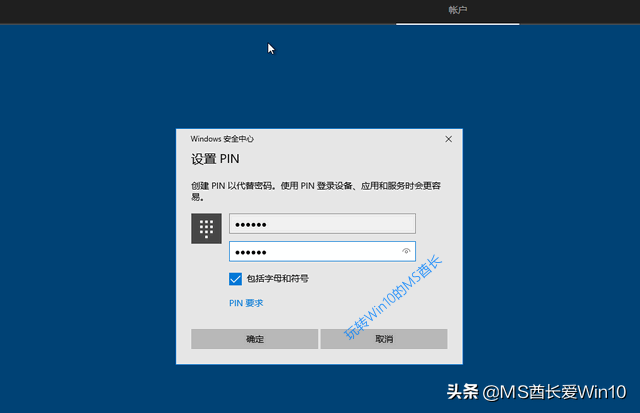
Task: Click the 设置 PIN heading
Action: pyautogui.click(x=215, y=159)
